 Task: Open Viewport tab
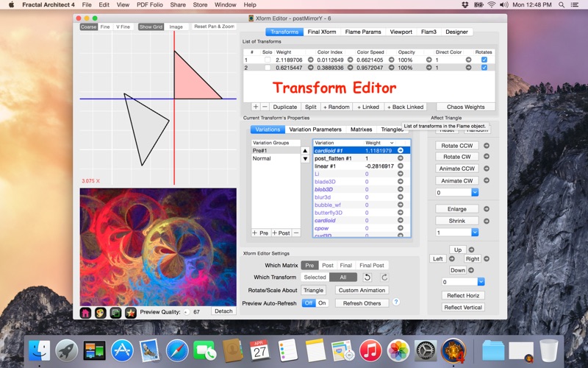pyautogui.click(x=401, y=32)
